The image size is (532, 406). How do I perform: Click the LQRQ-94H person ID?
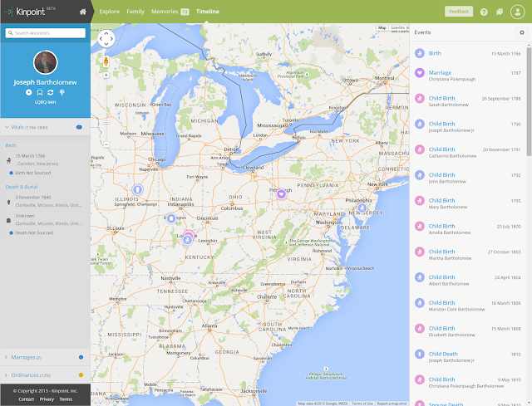tap(45, 102)
